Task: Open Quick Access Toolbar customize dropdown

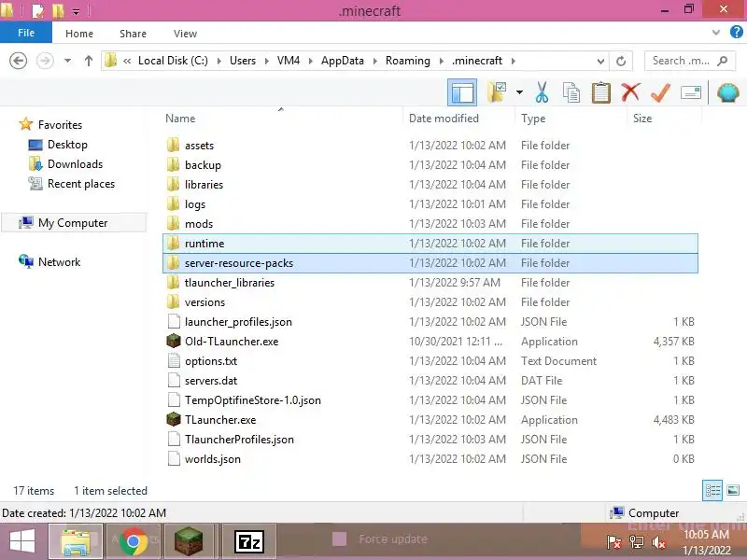Action: click(x=76, y=11)
